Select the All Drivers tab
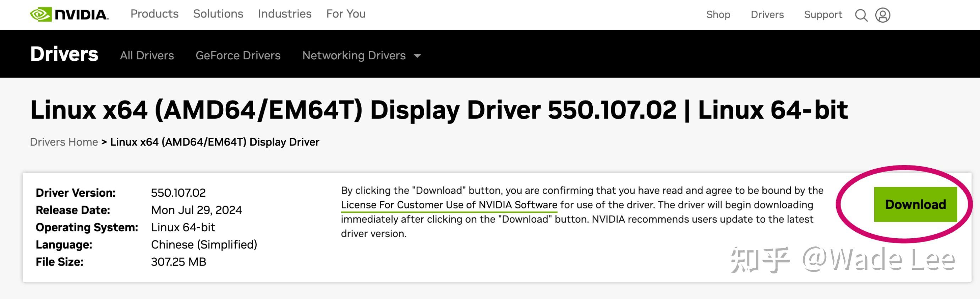The width and height of the screenshot is (980, 299). pos(147,55)
